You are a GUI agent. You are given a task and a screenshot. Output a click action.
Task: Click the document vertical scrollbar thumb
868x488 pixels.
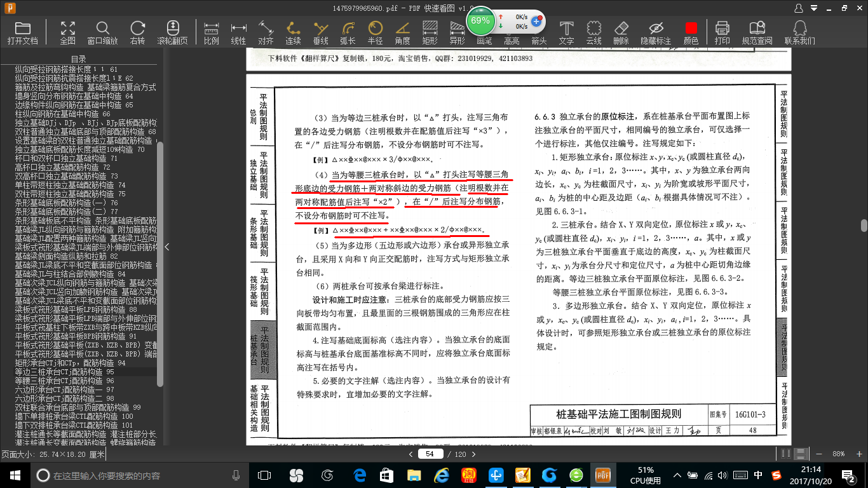pos(864,226)
